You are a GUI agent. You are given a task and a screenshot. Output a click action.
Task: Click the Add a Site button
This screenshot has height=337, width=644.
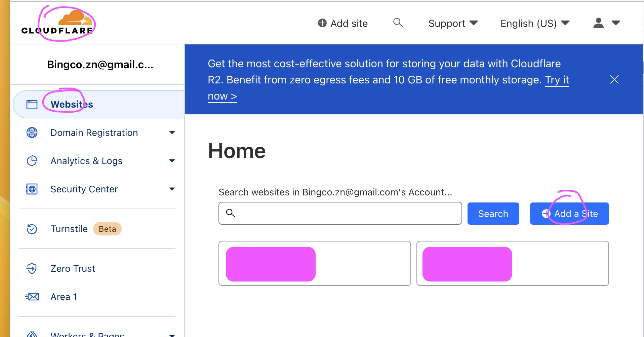[569, 214]
